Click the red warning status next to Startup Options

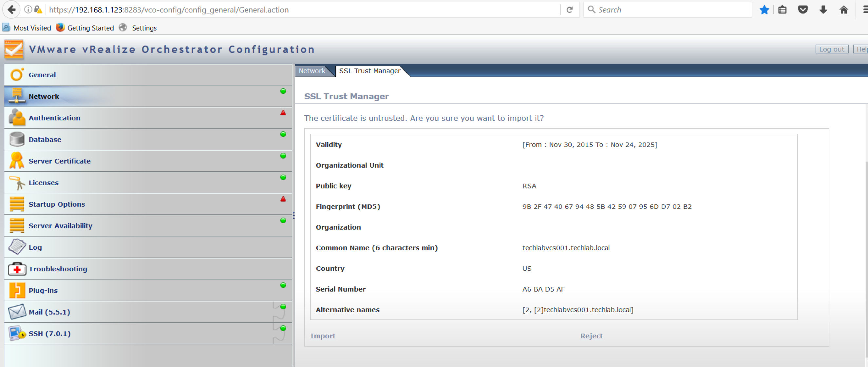coord(283,199)
